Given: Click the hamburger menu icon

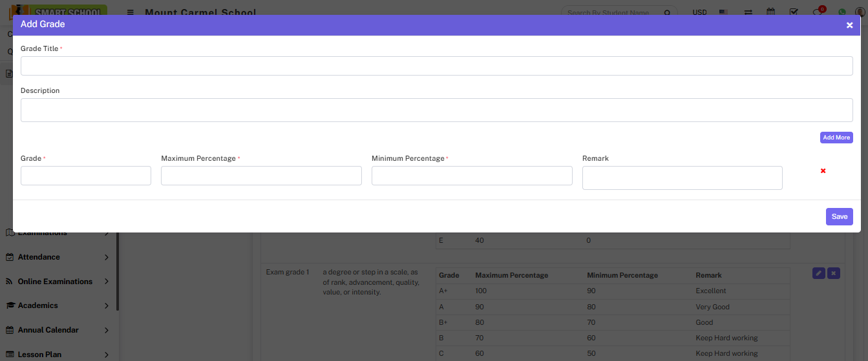Looking at the screenshot, I should click(x=131, y=12).
